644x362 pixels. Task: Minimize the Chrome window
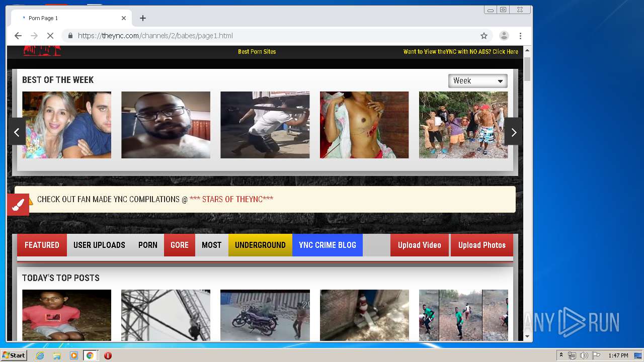click(491, 10)
